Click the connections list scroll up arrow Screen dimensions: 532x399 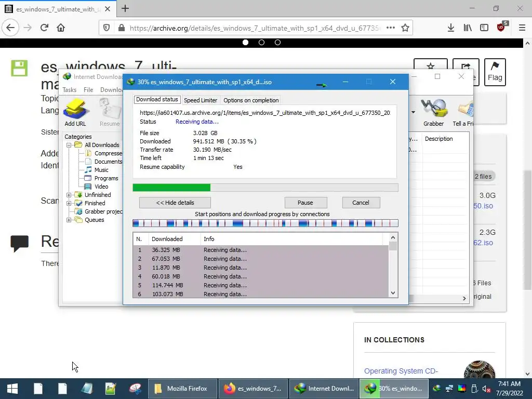[393, 237]
